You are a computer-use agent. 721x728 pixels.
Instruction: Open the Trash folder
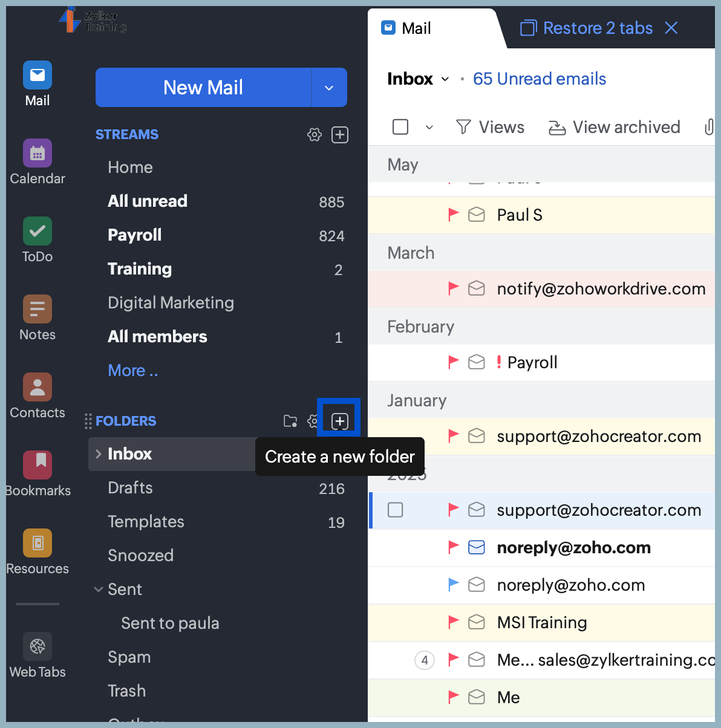tap(126, 691)
